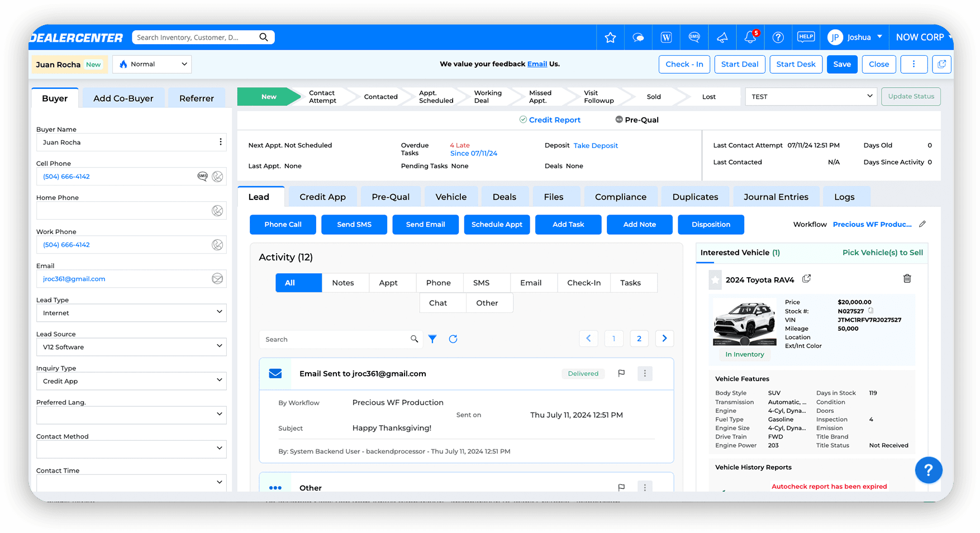Open the Inquiry Type dropdown showing Credit App
The width and height of the screenshot is (980, 533).
(219, 380)
